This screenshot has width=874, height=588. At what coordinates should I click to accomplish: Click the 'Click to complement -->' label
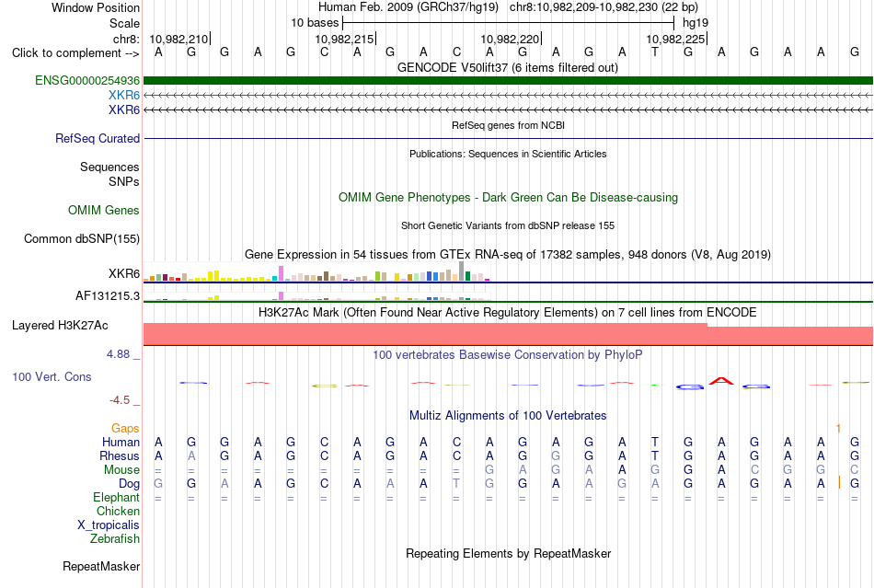point(75,53)
